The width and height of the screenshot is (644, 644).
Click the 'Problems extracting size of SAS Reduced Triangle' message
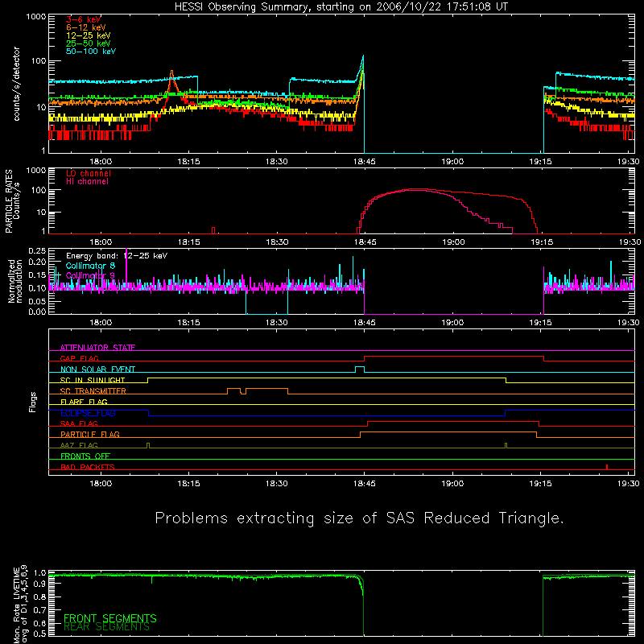359,518
